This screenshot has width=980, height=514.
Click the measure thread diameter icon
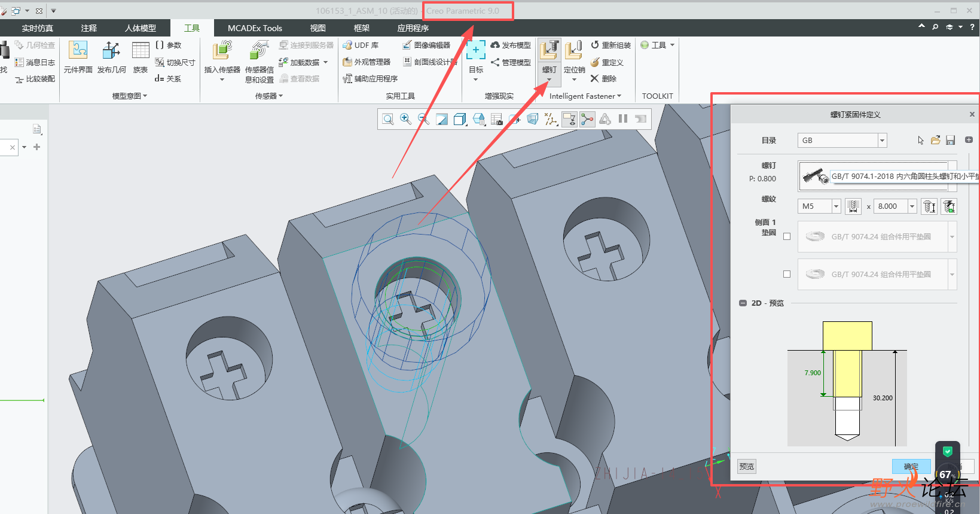point(853,206)
